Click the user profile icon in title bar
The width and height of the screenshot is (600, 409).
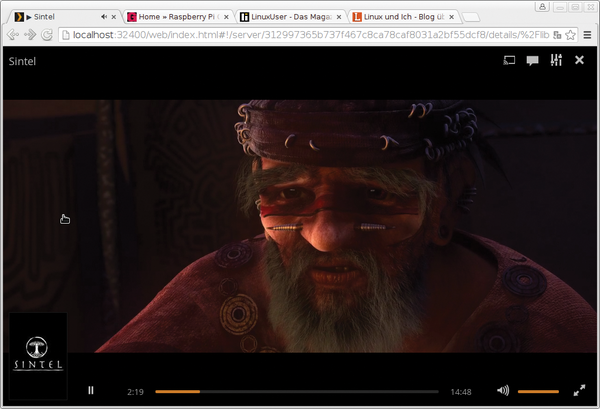pyautogui.click(x=543, y=7)
